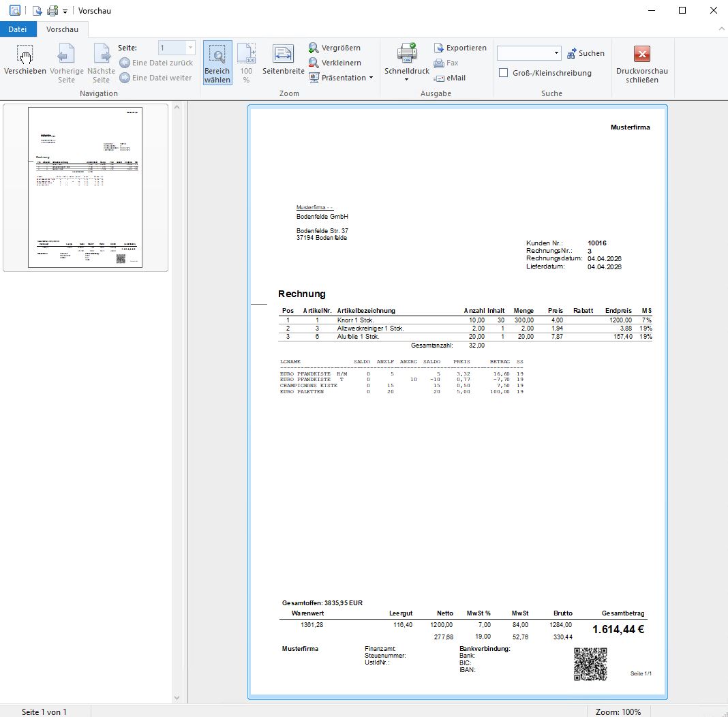The height and width of the screenshot is (717, 728).
Task: Send the invoice via eMail
Action: [x=449, y=78]
